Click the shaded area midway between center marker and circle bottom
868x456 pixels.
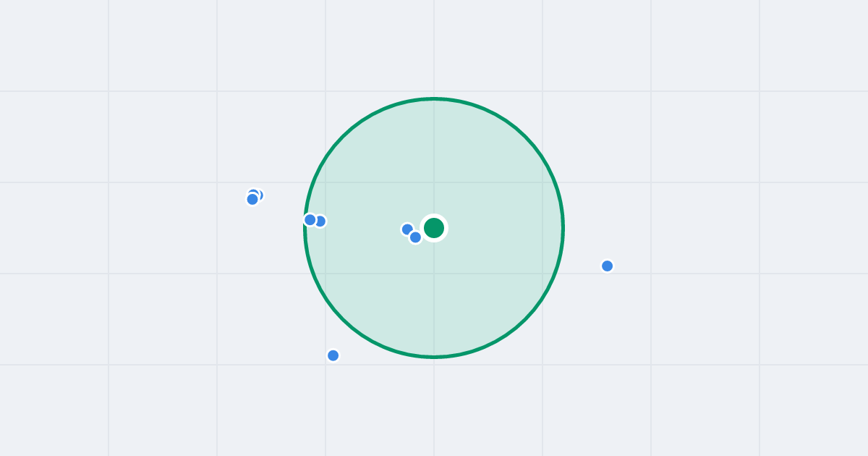point(434,292)
